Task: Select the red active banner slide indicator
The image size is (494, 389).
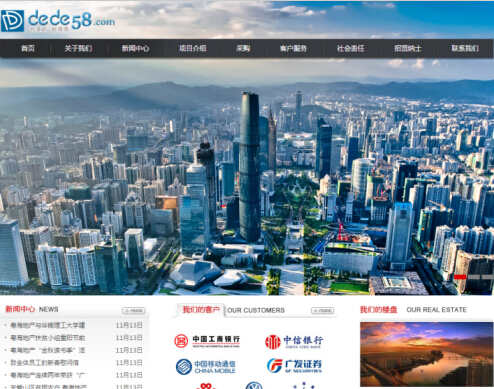Action: 460,277
